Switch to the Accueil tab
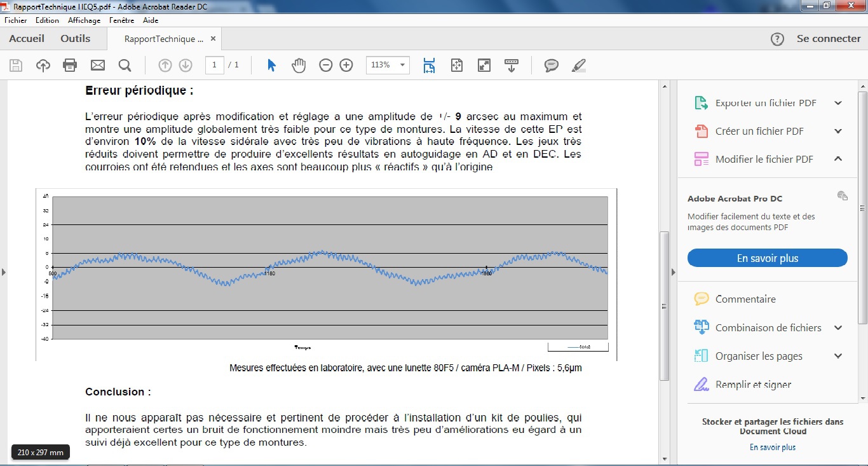This screenshot has width=868, height=466. (x=27, y=39)
